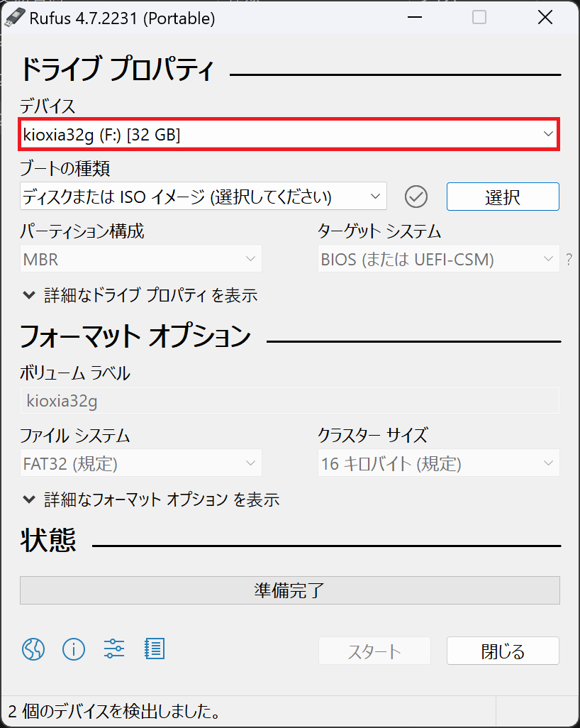Open the ファイル システム FAT32 dropdown
This screenshot has height=728, width=580.
pyautogui.click(x=141, y=463)
